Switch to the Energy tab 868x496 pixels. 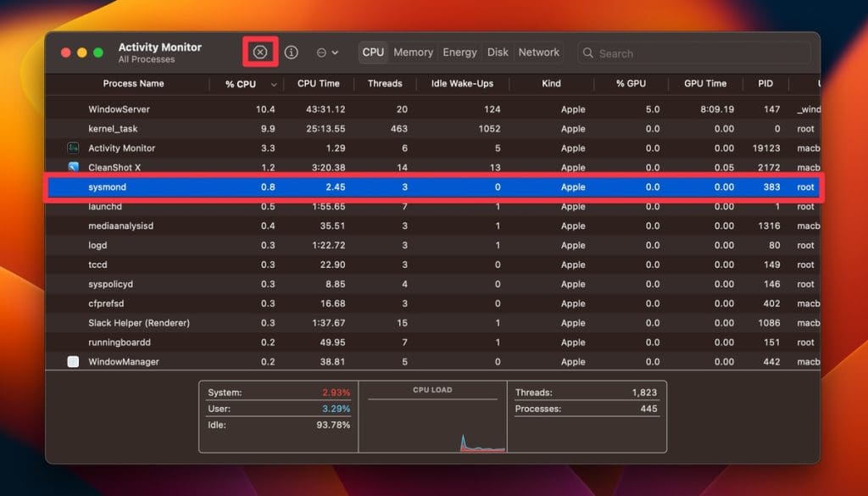click(x=459, y=52)
